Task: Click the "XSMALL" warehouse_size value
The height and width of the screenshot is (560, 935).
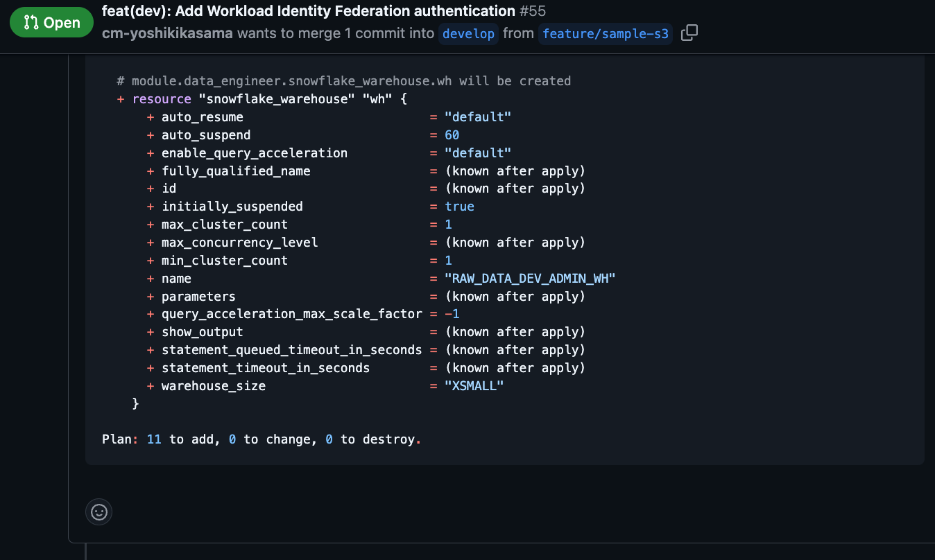Action: pos(474,386)
